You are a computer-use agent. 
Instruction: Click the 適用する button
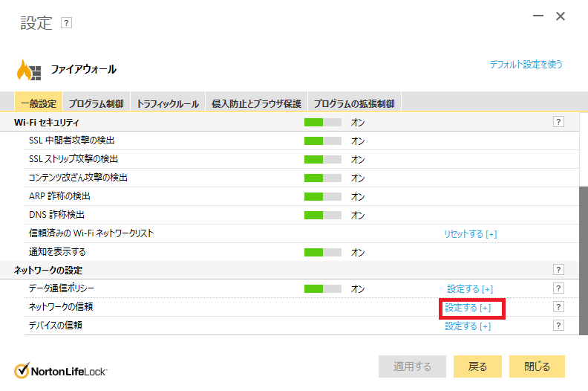pyautogui.click(x=413, y=366)
